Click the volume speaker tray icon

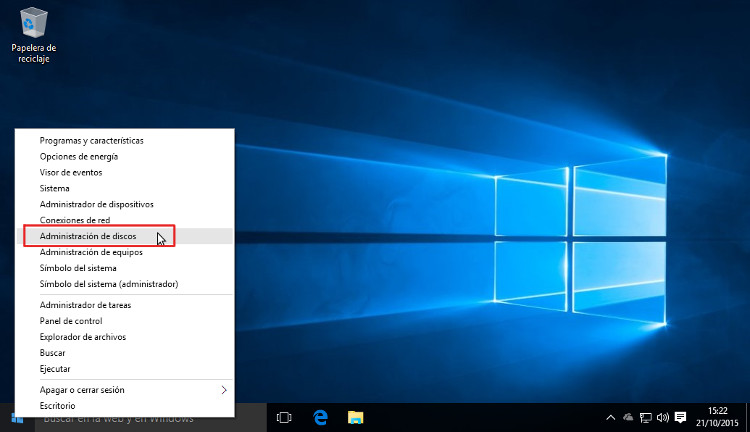pyautogui.click(x=662, y=418)
